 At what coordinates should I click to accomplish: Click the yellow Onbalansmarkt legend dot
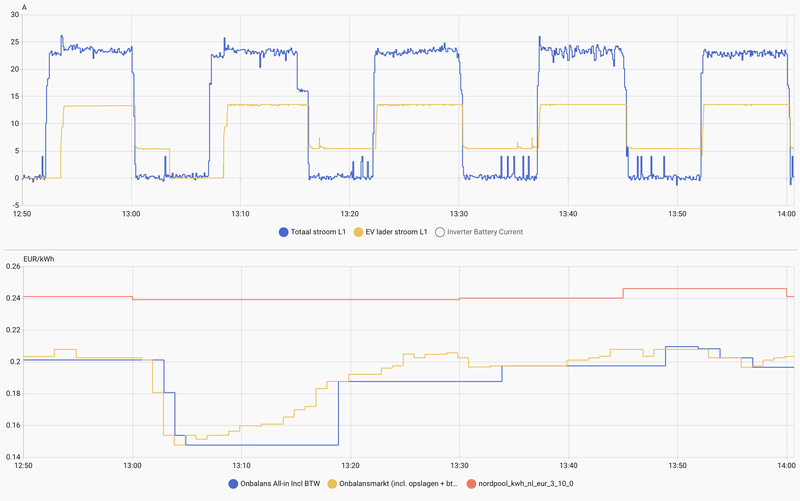[332, 484]
